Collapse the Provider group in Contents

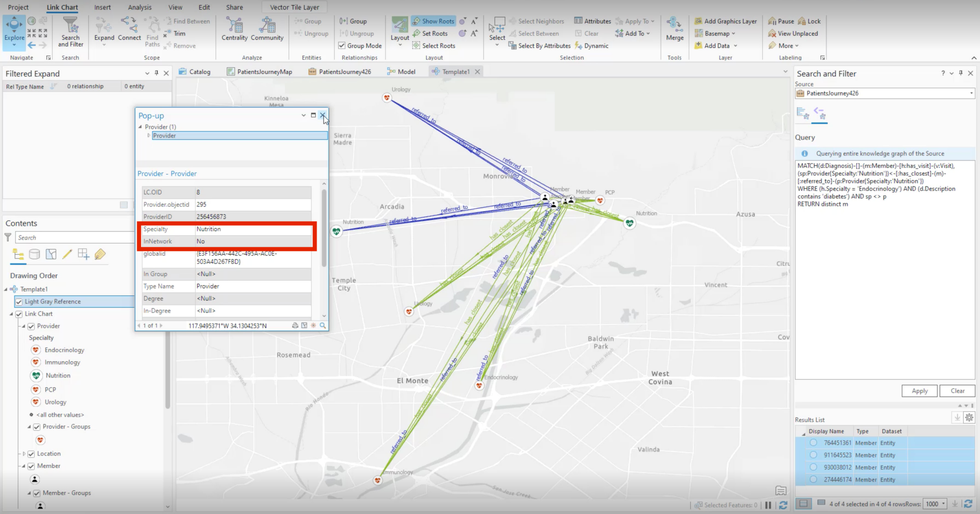point(24,326)
